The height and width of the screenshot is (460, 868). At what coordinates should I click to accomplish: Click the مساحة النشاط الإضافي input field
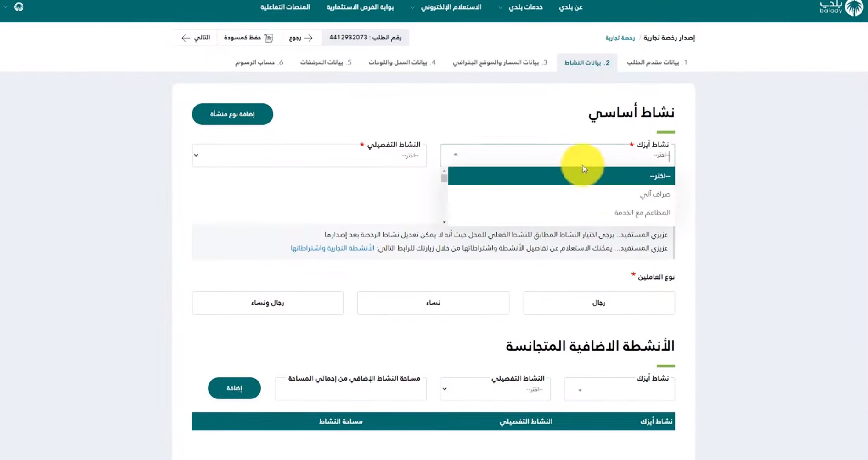(350, 390)
